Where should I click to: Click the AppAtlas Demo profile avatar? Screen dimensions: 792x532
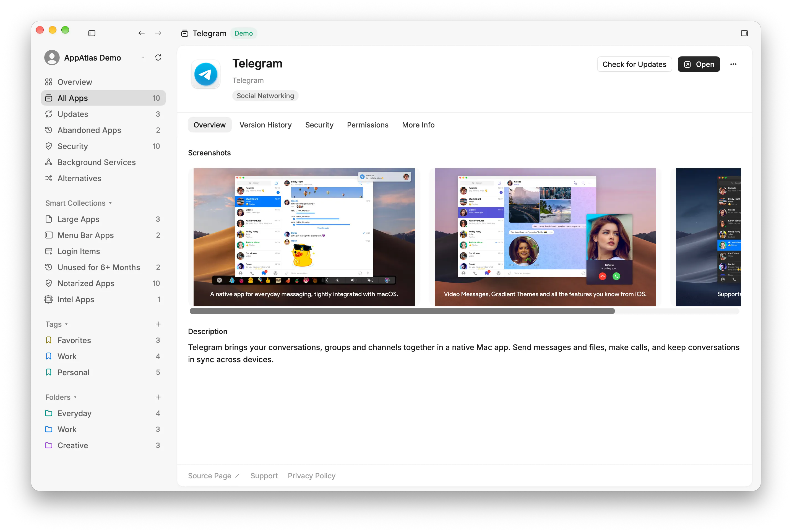(52, 58)
